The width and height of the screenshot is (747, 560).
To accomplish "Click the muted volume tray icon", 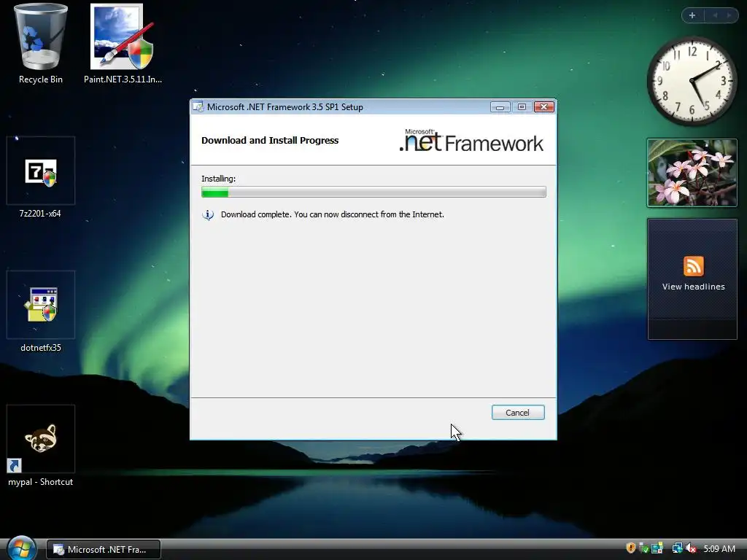I will click(x=691, y=548).
